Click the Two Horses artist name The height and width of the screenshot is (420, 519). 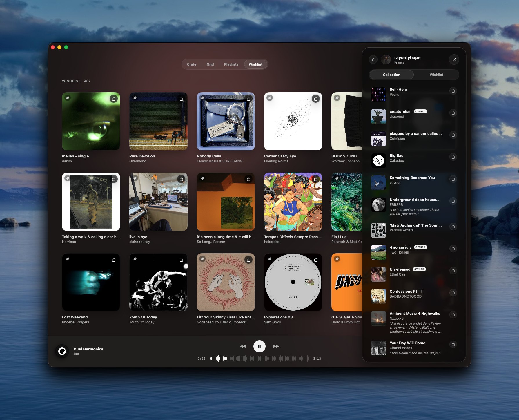tap(399, 252)
